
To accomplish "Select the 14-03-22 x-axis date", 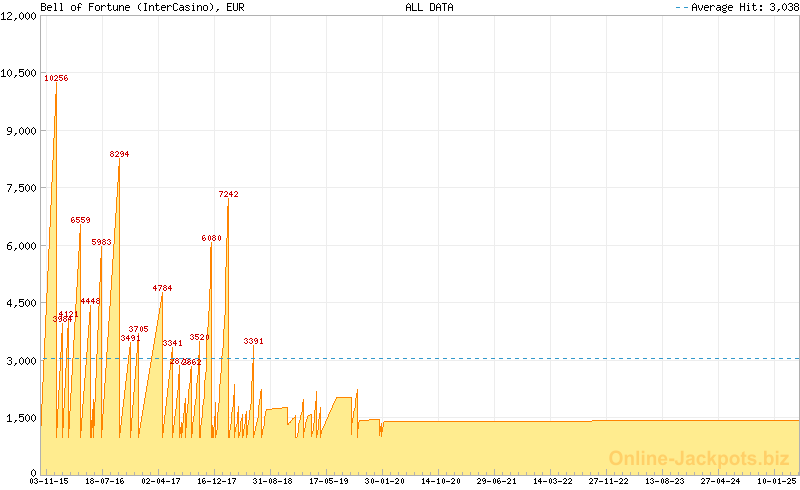I will (x=553, y=481).
